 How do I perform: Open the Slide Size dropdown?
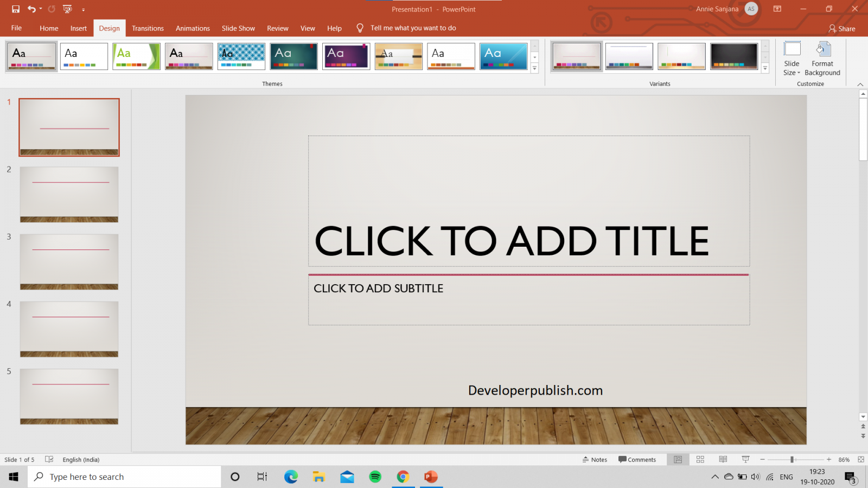(792, 64)
